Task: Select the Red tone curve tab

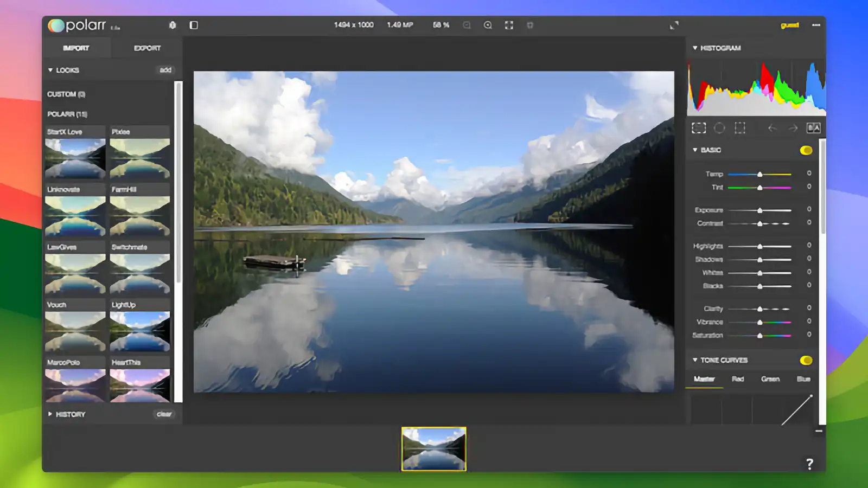Action: (738, 379)
